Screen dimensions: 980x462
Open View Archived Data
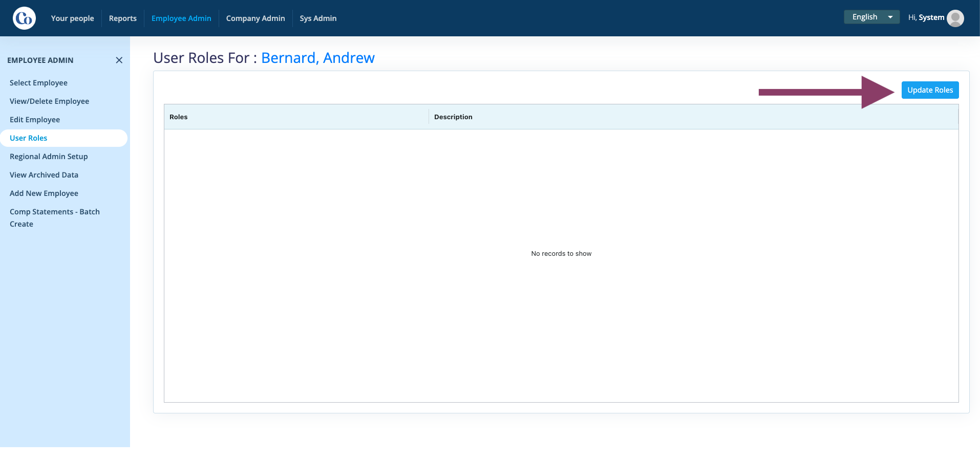(44, 175)
